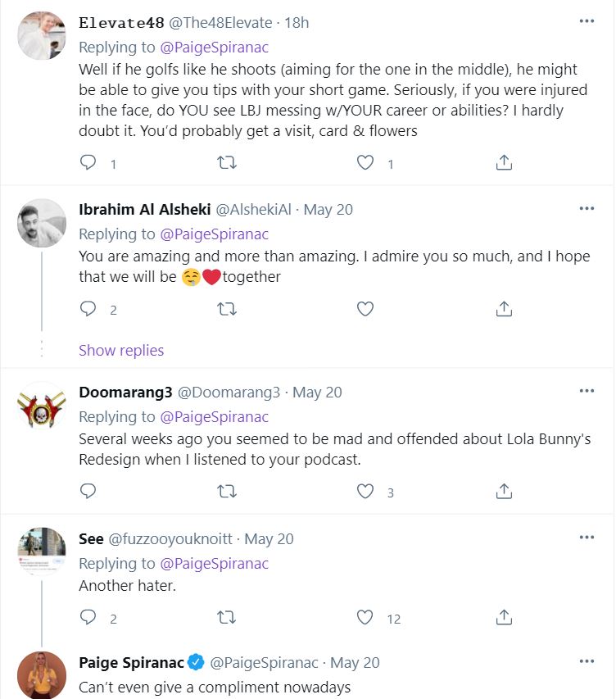
Task: Retweet Doomarang3's Lola Bunny tweet
Action: pos(227,492)
